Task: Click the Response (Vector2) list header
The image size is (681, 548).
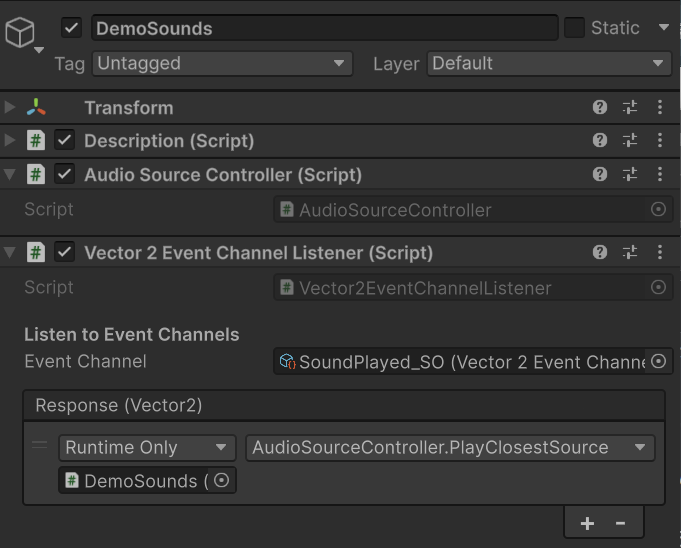Action: [344, 406]
